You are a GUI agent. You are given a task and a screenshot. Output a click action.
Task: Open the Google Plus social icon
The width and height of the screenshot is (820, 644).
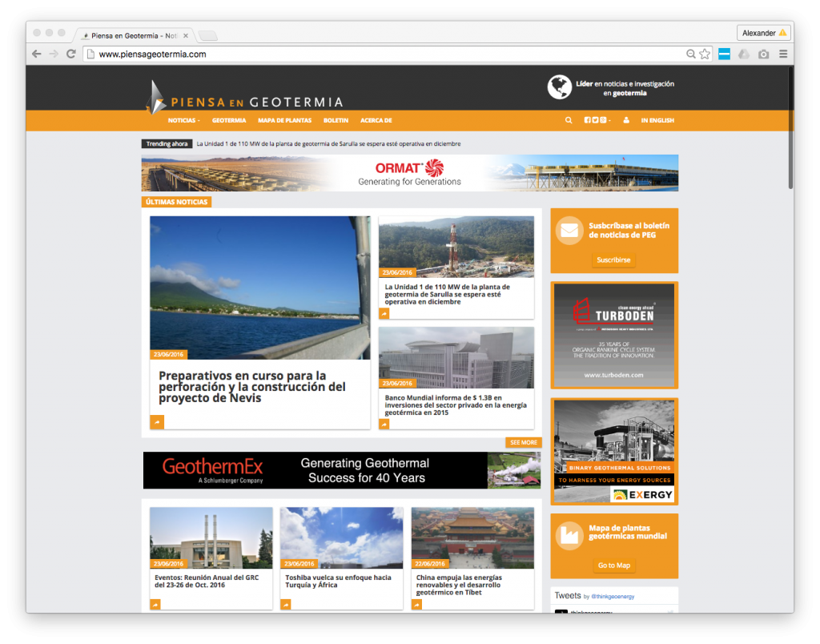point(603,120)
